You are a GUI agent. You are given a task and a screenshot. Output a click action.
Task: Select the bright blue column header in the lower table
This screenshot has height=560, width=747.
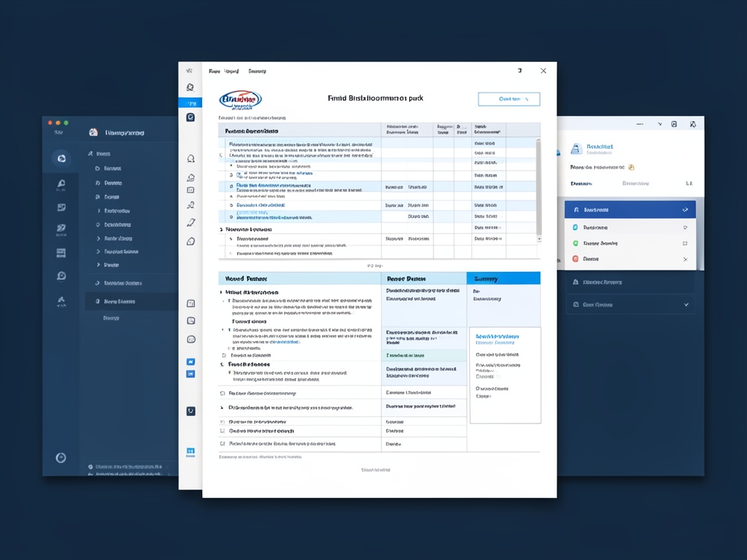point(503,279)
